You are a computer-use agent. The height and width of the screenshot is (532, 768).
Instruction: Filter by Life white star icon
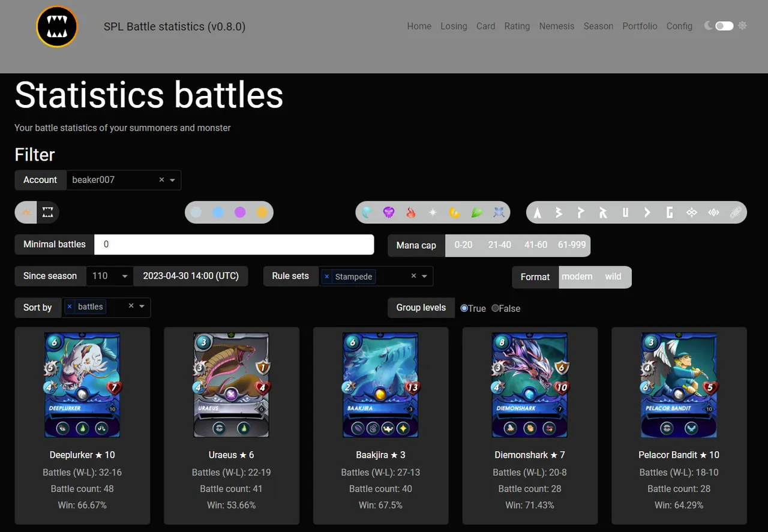point(433,212)
